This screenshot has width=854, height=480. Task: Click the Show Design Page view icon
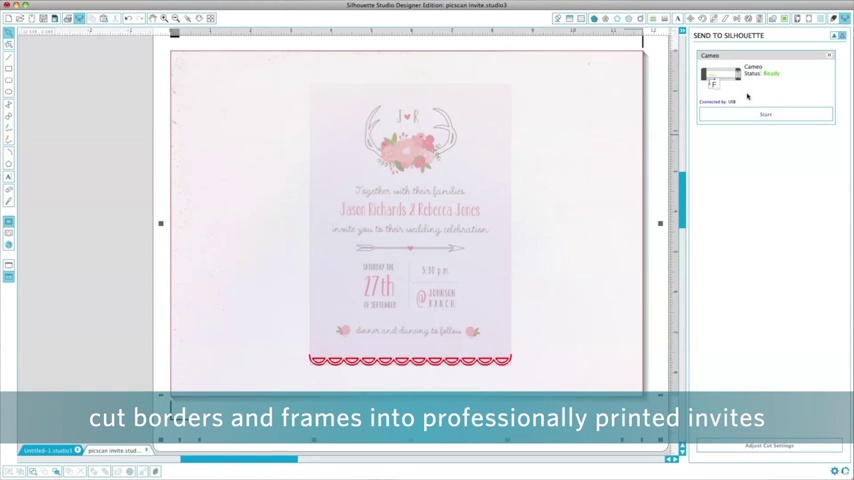(9, 222)
